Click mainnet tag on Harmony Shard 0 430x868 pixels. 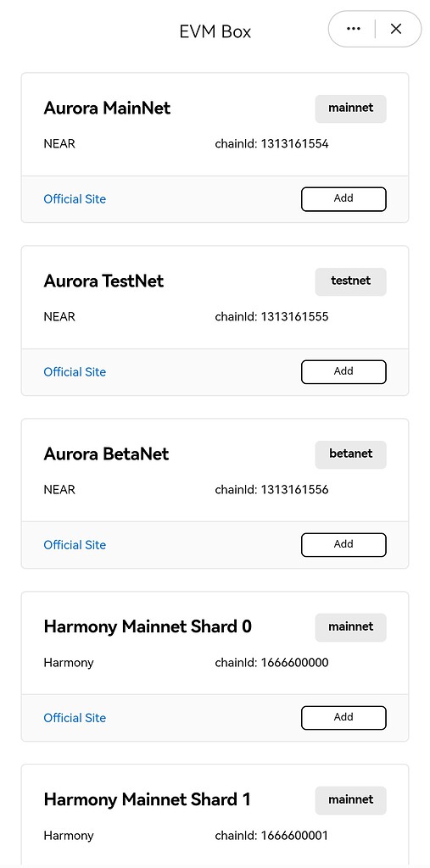[351, 627]
